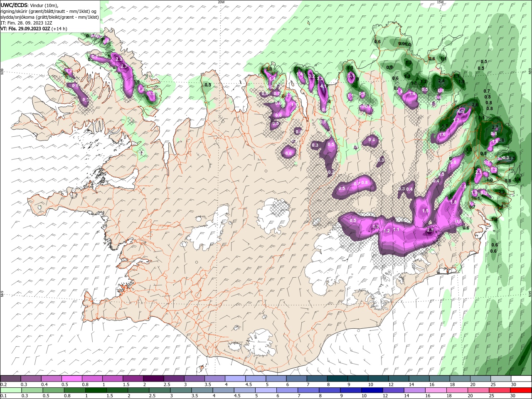The width and height of the screenshot is (532, 399).
Task: Click the palest green 0.1 swatch in lower legend
Action: 11,390
